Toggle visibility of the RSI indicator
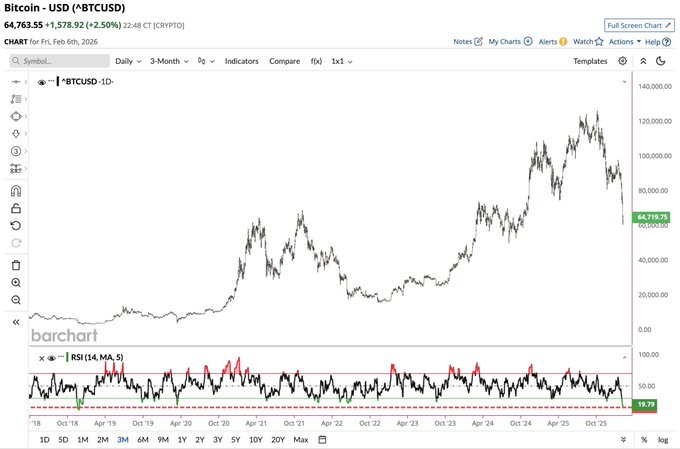 51,358
